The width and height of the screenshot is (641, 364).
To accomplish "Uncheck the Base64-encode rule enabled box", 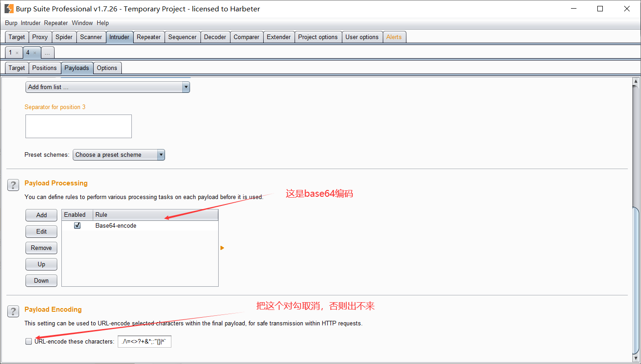I will [x=77, y=225].
